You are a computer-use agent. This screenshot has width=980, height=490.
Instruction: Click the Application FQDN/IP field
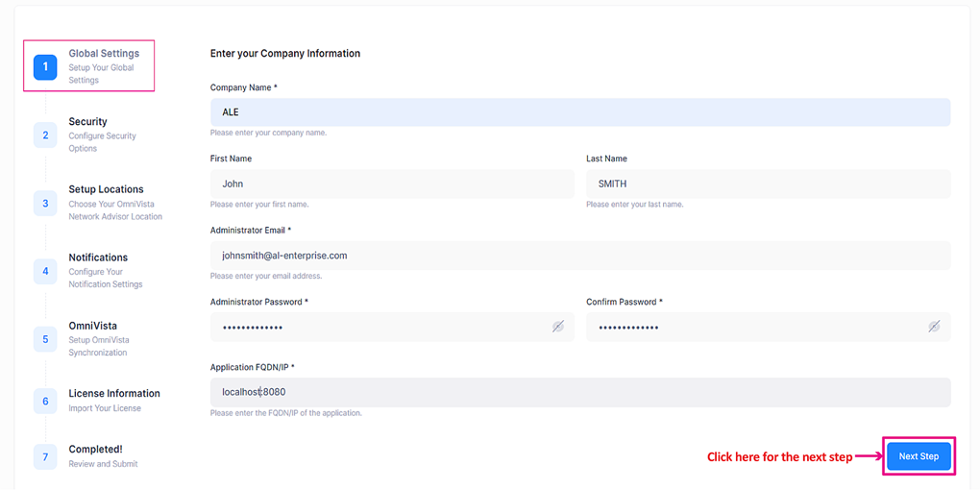pos(579,392)
